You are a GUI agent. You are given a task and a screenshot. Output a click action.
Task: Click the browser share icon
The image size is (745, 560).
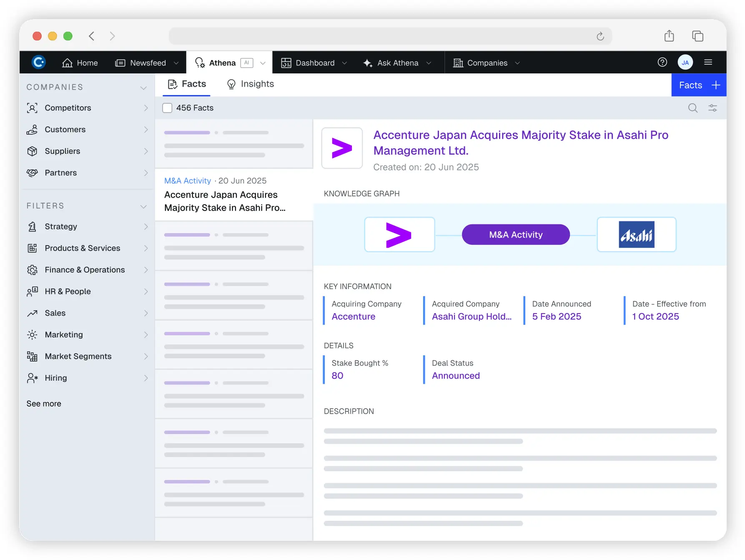tap(669, 36)
